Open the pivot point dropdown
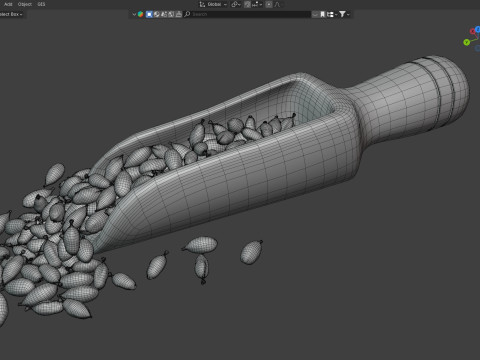The width and height of the screenshot is (480, 360). [236, 4]
